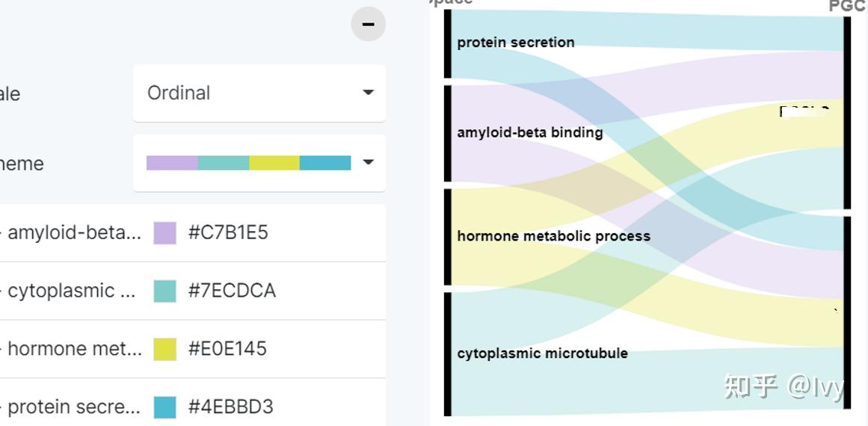
Task: Click the yellow hormone metabolic color swatch
Action: point(164,348)
